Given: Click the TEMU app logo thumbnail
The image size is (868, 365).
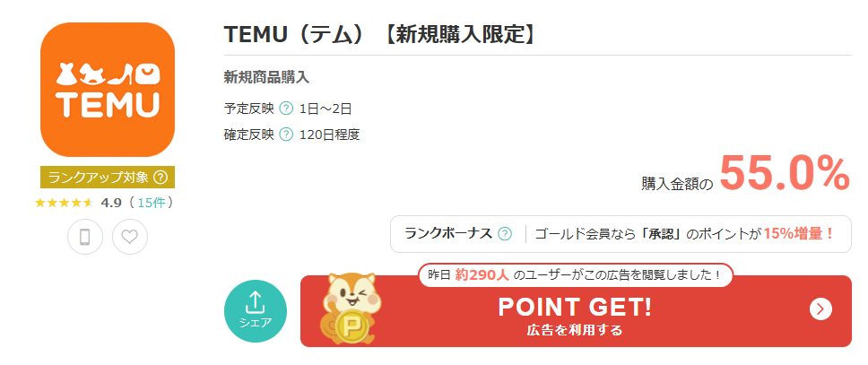Looking at the screenshot, I should [x=108, y=90].
